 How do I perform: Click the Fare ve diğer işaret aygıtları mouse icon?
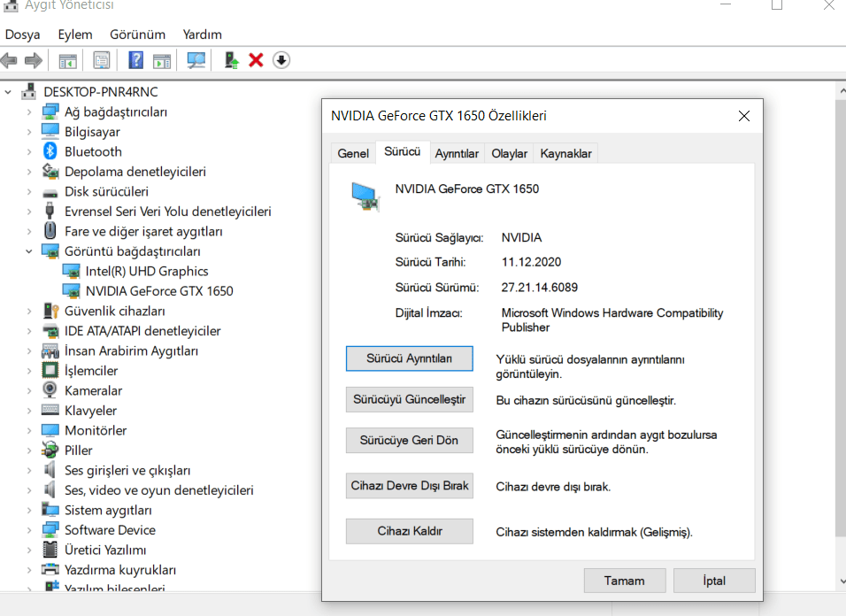coord(50,231)
